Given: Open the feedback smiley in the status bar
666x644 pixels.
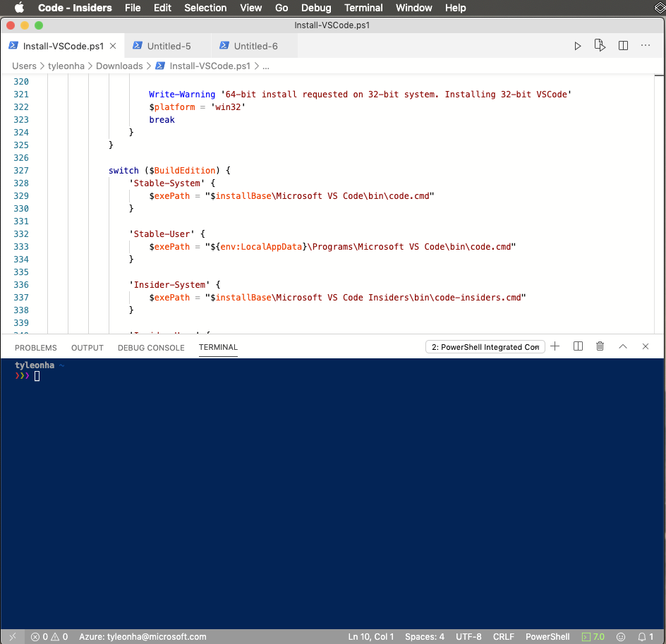Looking at the screenshot, I should click(x=620, y=636).
